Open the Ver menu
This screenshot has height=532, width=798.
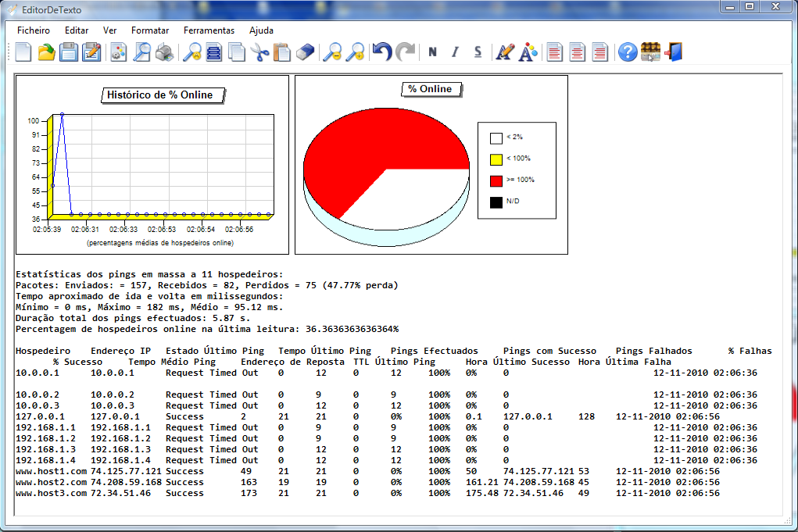[x=110, y=30]
